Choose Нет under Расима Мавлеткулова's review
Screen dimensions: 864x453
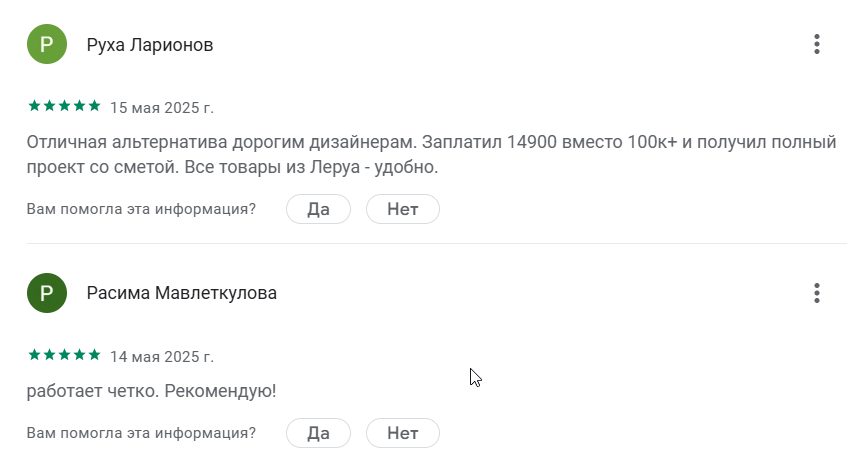click(x=402, y=433)
